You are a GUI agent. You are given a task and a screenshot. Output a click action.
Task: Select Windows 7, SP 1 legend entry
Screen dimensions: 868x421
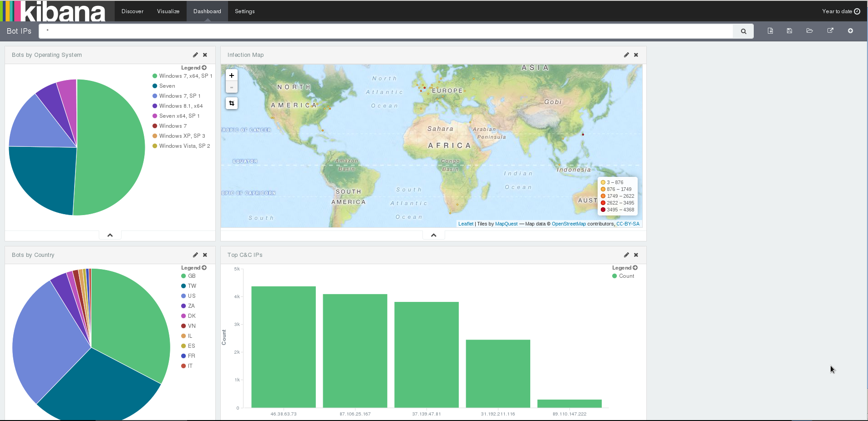coord(177,96)
